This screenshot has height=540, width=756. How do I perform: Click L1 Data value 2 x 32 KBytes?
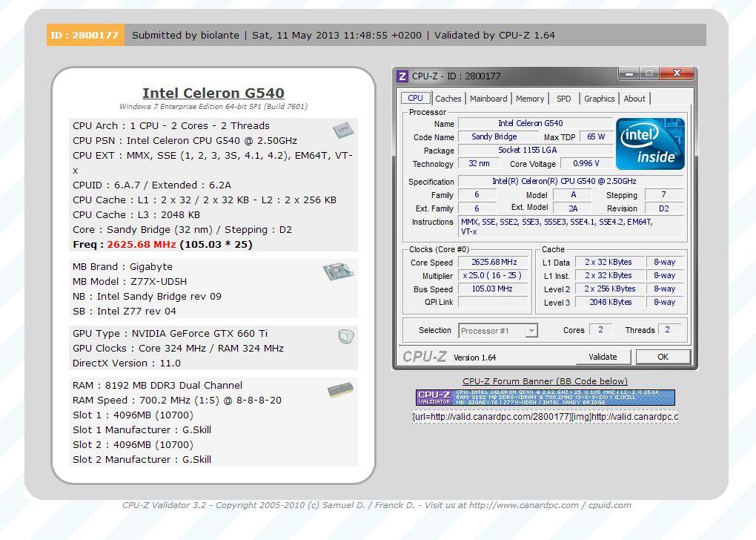coord(609,262)
